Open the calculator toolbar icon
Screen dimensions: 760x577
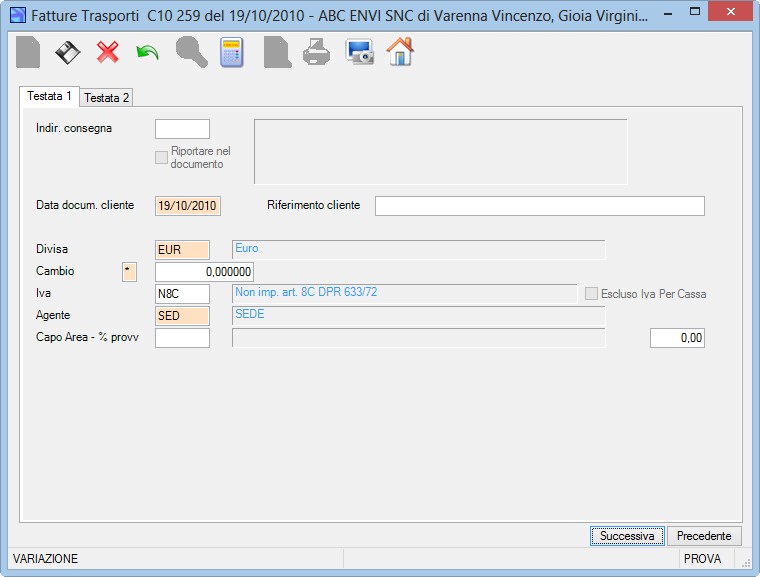coord(232,52)
